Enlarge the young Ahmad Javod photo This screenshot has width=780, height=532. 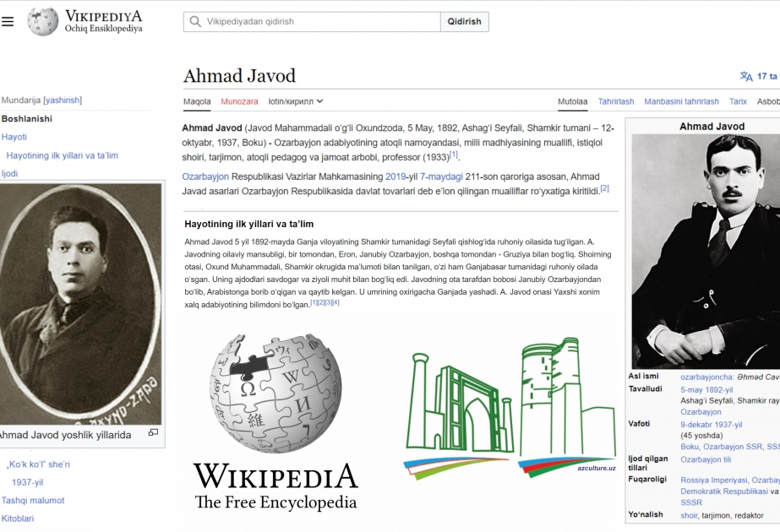click(153, 432)
